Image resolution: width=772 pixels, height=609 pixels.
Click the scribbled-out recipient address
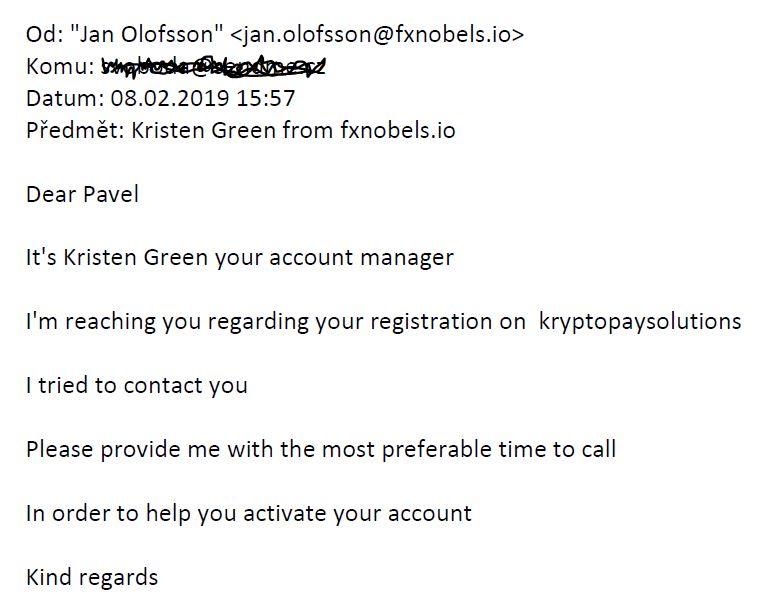(213, 66)
